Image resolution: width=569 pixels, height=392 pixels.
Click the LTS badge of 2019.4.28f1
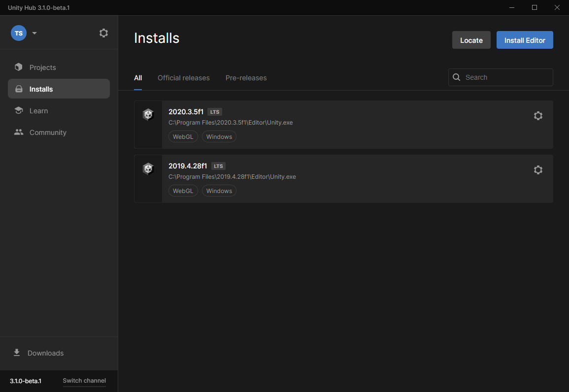coord(218,166)
